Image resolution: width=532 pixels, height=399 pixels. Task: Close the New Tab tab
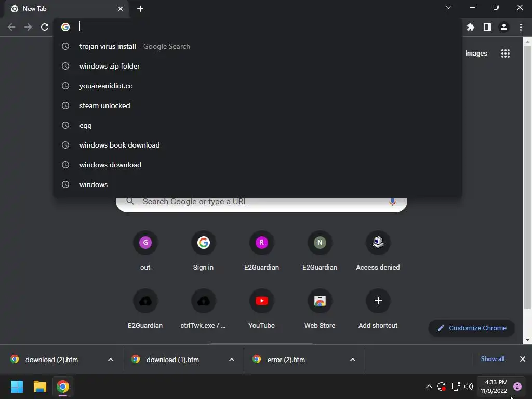click(121, 9)
